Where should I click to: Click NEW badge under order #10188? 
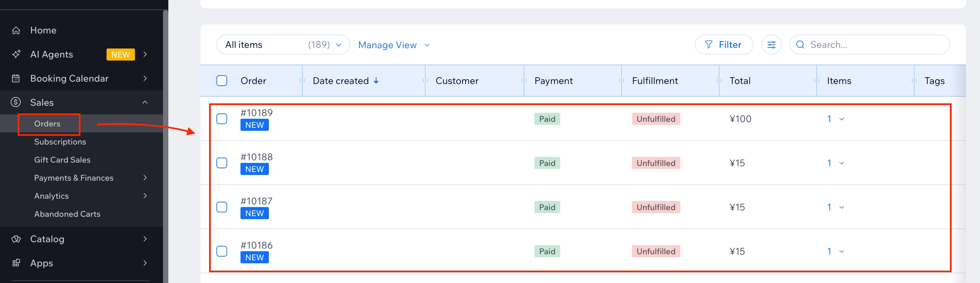255,169
